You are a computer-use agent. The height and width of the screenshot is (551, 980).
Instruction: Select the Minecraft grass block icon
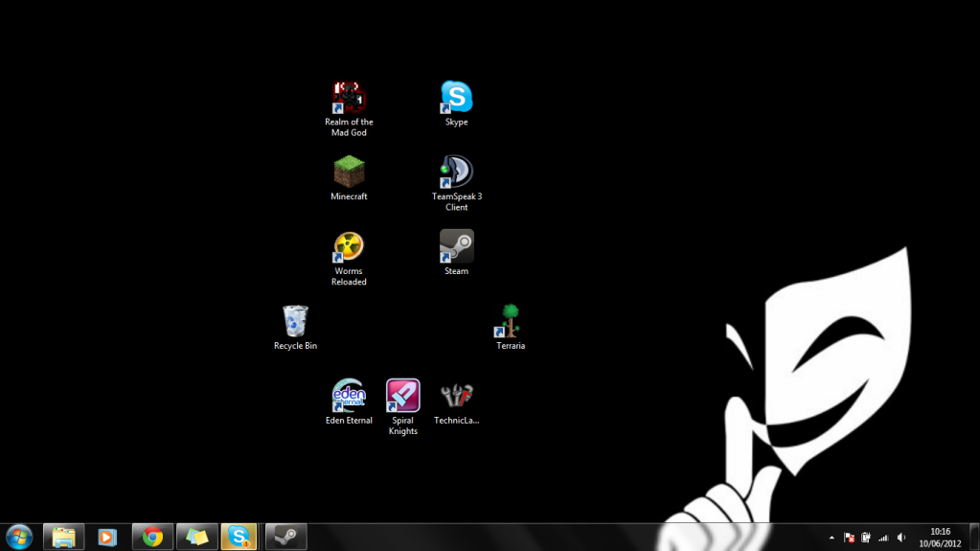[349, 172]
